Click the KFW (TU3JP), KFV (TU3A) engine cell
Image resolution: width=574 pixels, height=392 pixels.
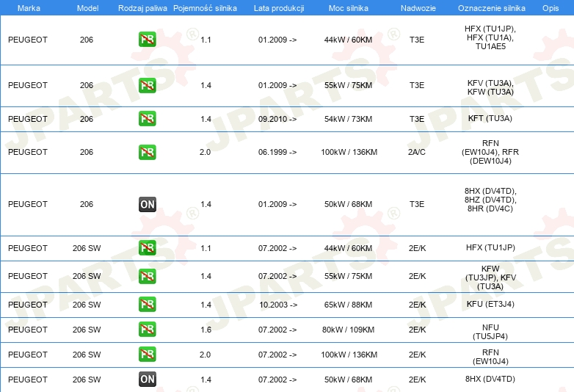click(490, 277)
